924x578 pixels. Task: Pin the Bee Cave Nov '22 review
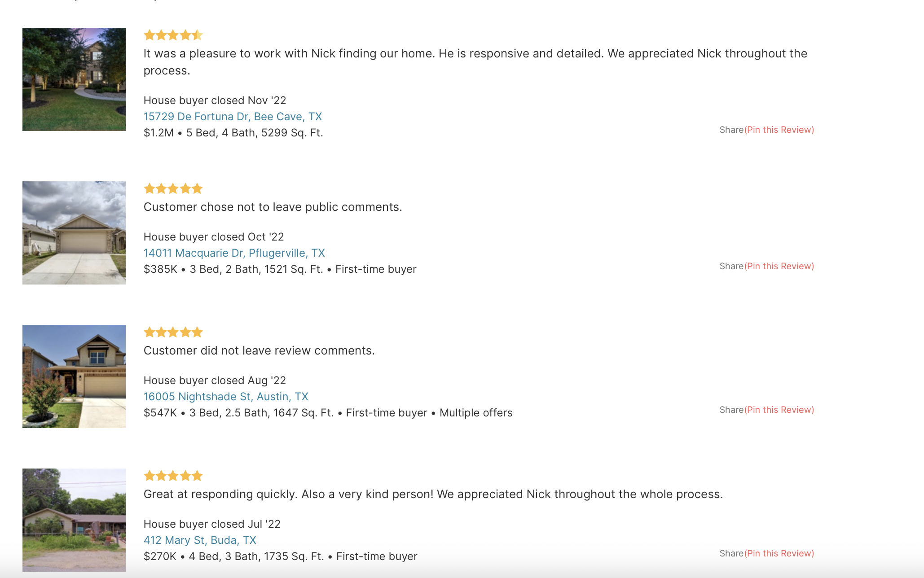click(x=779, y=130)
